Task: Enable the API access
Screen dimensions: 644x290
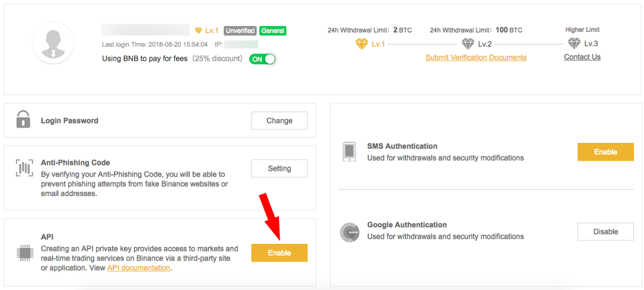Action: [x=279, y=253]
